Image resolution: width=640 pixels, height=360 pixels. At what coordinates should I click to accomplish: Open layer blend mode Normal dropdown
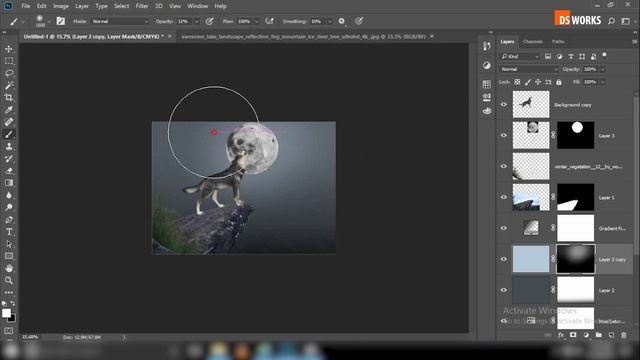529,69
